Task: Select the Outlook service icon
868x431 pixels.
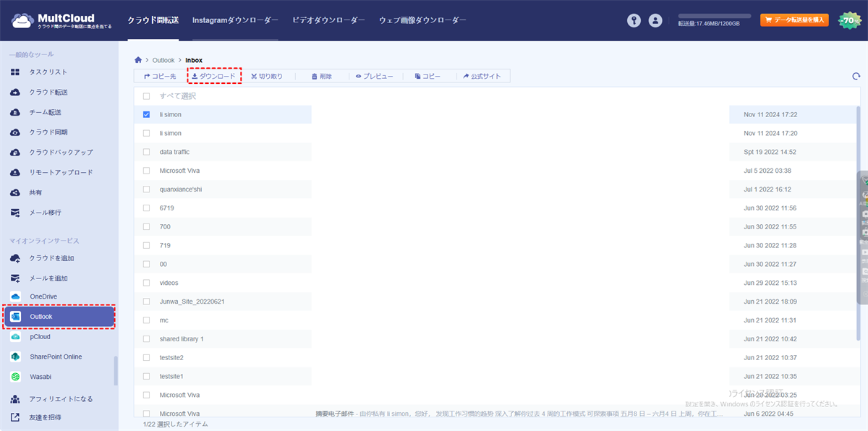Action: point(15,317)
